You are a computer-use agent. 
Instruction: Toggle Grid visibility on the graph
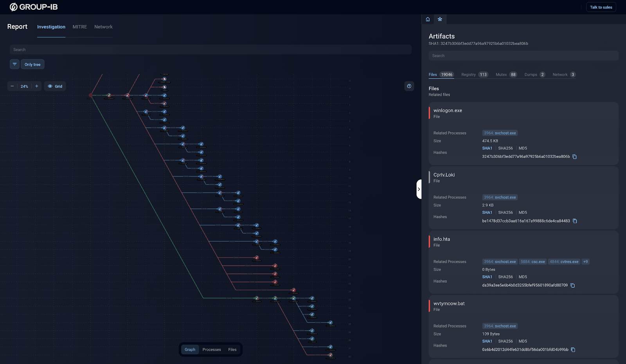pyautogui.click(x=55, y=86)
